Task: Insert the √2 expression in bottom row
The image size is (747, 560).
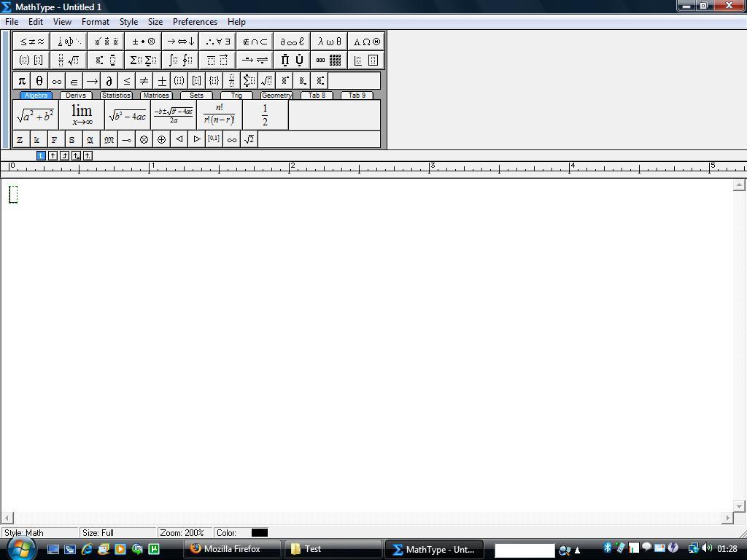Action: [249, 139]
